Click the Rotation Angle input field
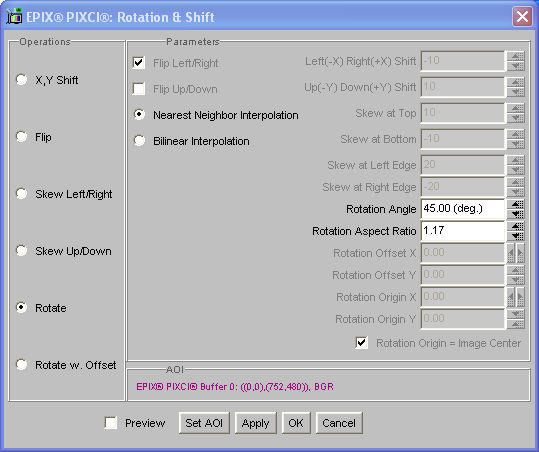 (463, 209)
